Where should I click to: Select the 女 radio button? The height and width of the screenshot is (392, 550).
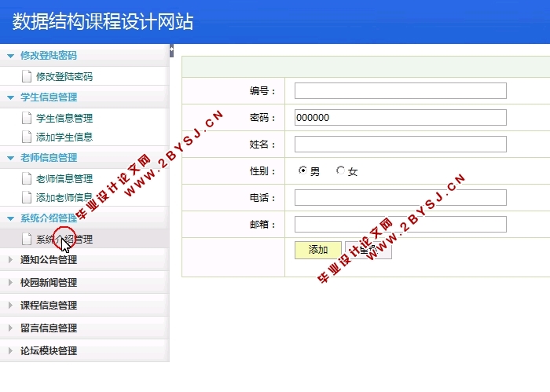[340, 170]
